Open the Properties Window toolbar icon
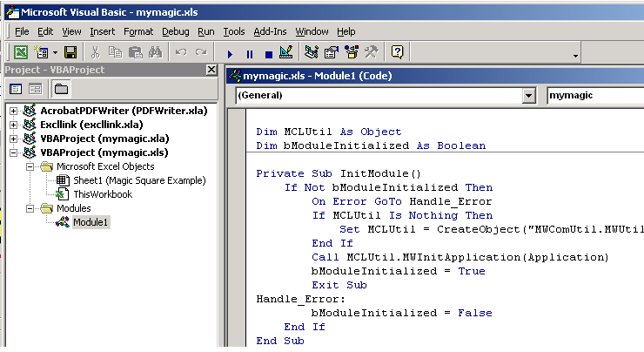 pyautogui.click(x=332, y=52)
